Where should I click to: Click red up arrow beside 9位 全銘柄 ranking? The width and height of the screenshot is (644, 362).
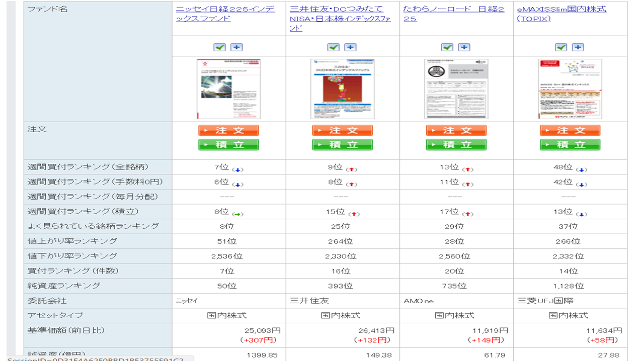click(352, 169)
